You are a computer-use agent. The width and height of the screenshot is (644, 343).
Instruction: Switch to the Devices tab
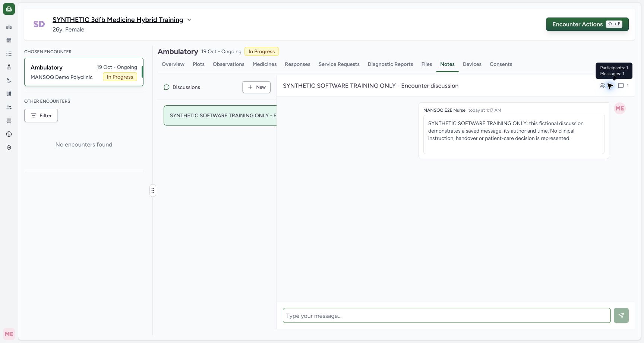coord(472,64)
